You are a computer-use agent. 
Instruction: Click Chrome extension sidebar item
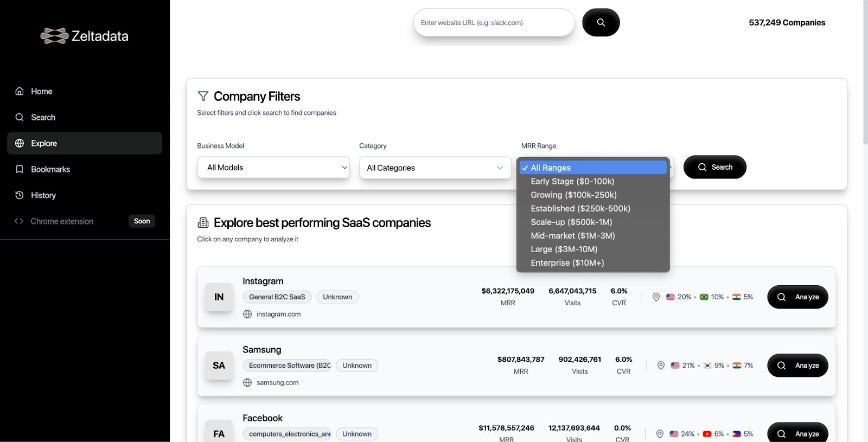(x=85, y=221)
